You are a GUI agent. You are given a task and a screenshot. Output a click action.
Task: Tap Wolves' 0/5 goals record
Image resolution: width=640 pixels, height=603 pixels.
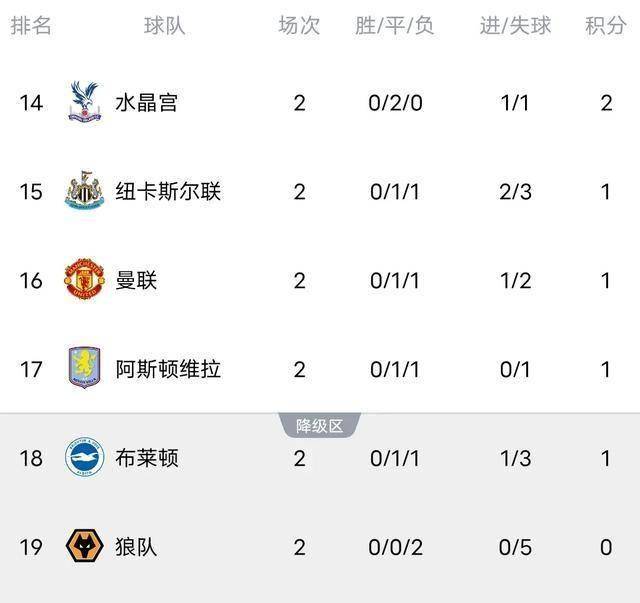click(x=515, y=547)
